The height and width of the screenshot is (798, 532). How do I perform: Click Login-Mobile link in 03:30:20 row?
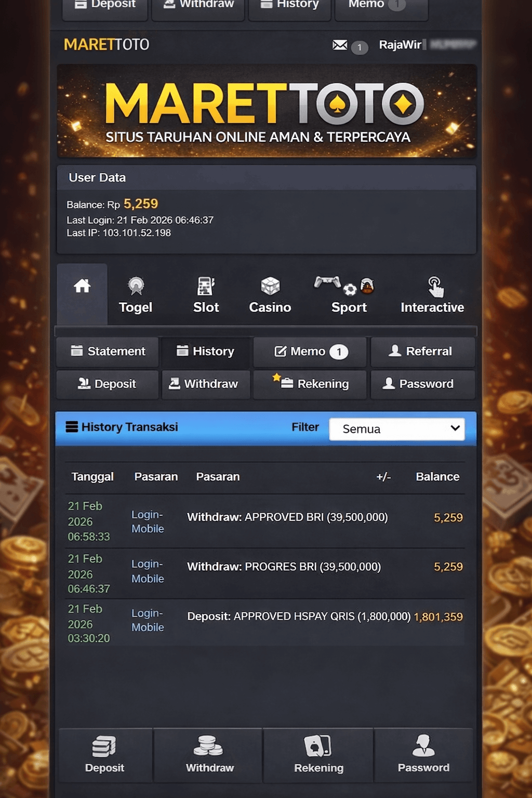pos(148,620)
